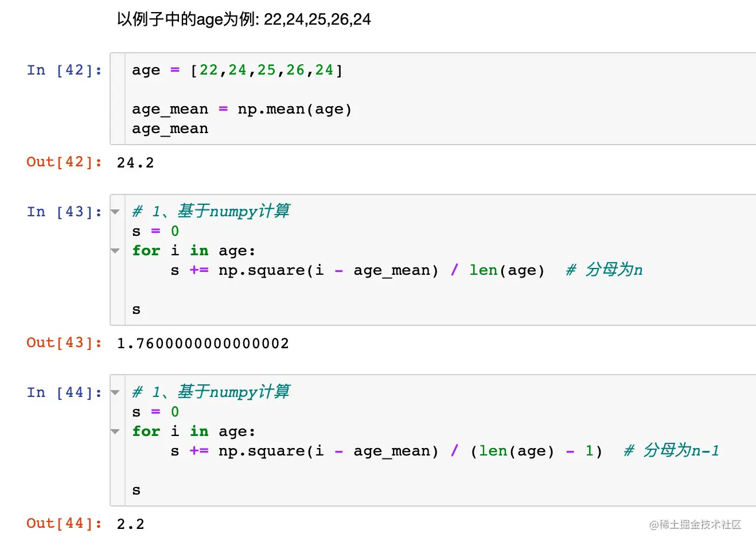The height and width of the screenshot is (545, 756).
Task: Collapse the comment fold arrow in cell 44
Action: tap(115, 392)
